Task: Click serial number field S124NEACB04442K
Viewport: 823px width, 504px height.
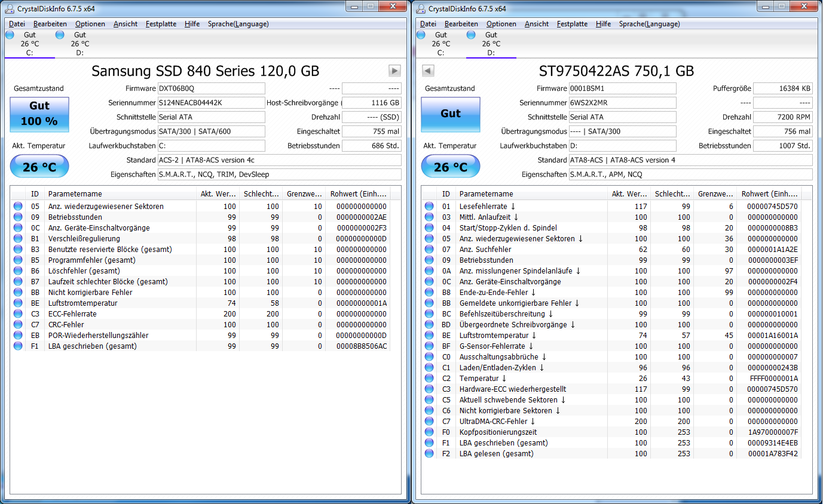Action: (211, 103)
